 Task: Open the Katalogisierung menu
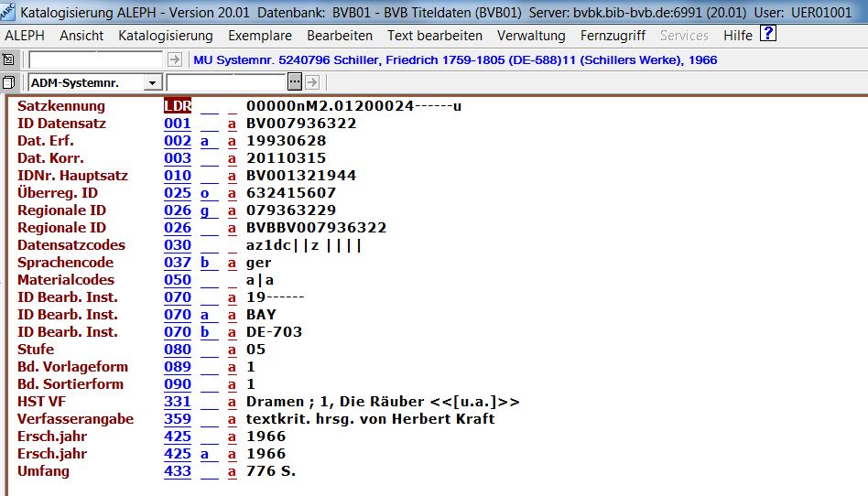pos(165,36)
